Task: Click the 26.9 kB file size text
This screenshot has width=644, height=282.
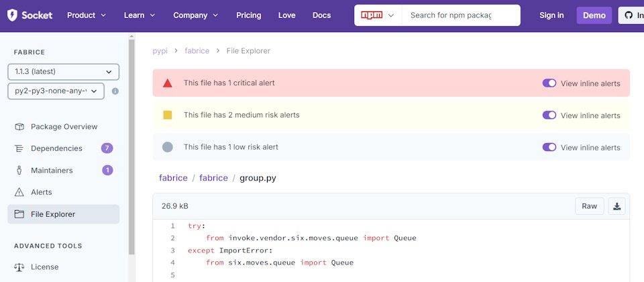Action: 175,206
